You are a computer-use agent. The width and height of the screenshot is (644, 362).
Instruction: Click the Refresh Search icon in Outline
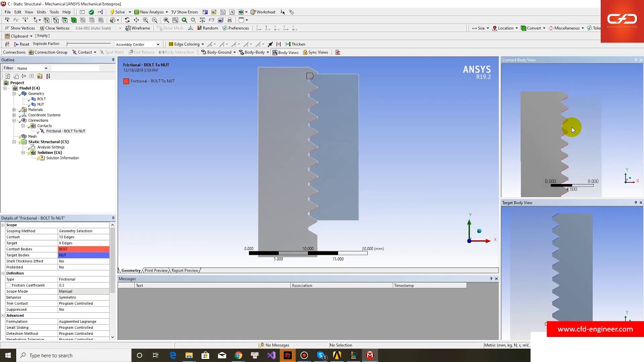[x=8, y=76]
